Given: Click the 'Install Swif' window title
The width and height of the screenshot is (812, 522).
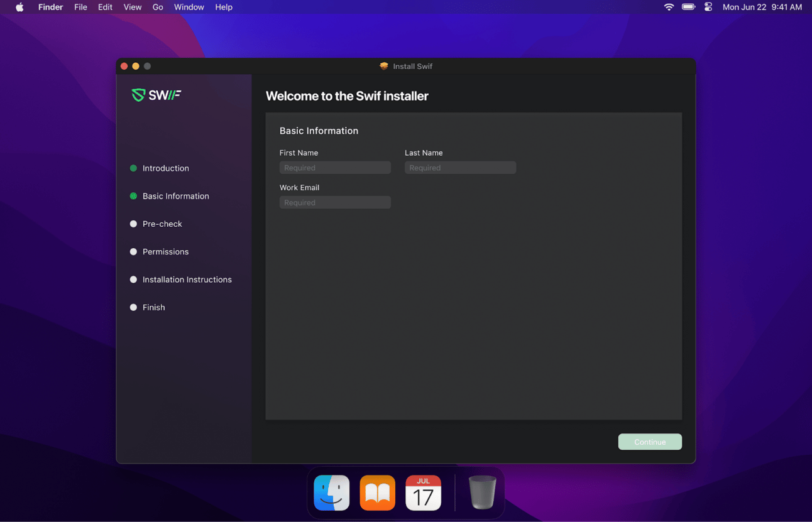Looking at the screenshot, I should (413, 66).
